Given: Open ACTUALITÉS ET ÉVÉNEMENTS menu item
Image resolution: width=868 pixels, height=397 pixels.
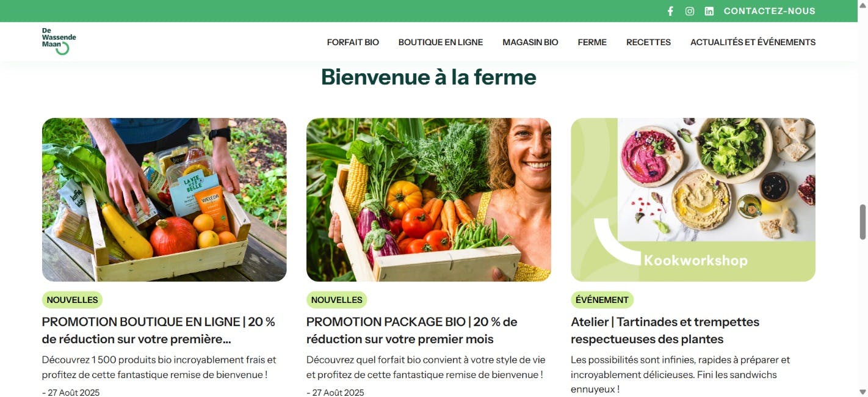Looking at the screenshot, I should pos(753,42).
